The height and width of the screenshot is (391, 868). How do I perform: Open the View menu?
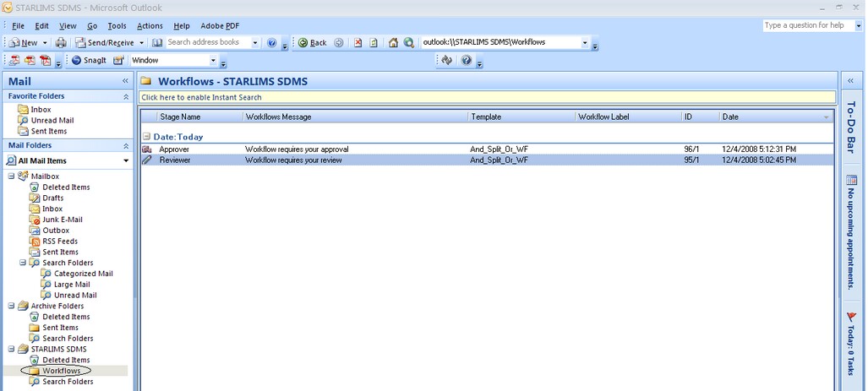(68, 25)
